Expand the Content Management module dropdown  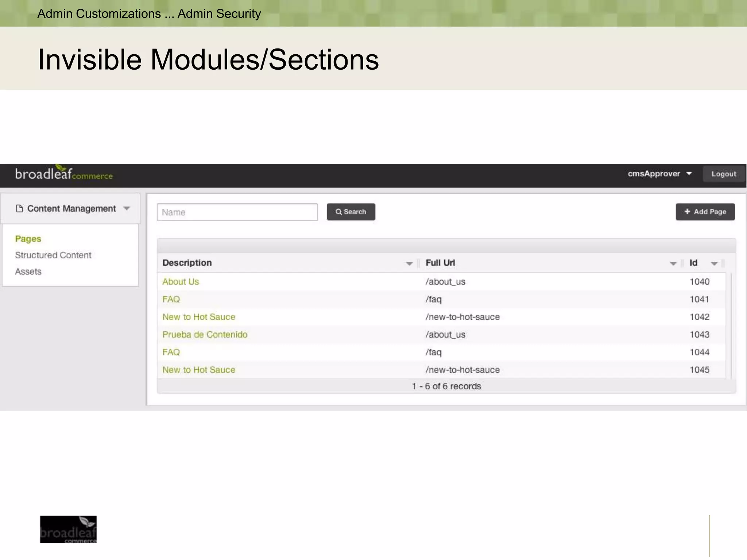pos(127,209)
